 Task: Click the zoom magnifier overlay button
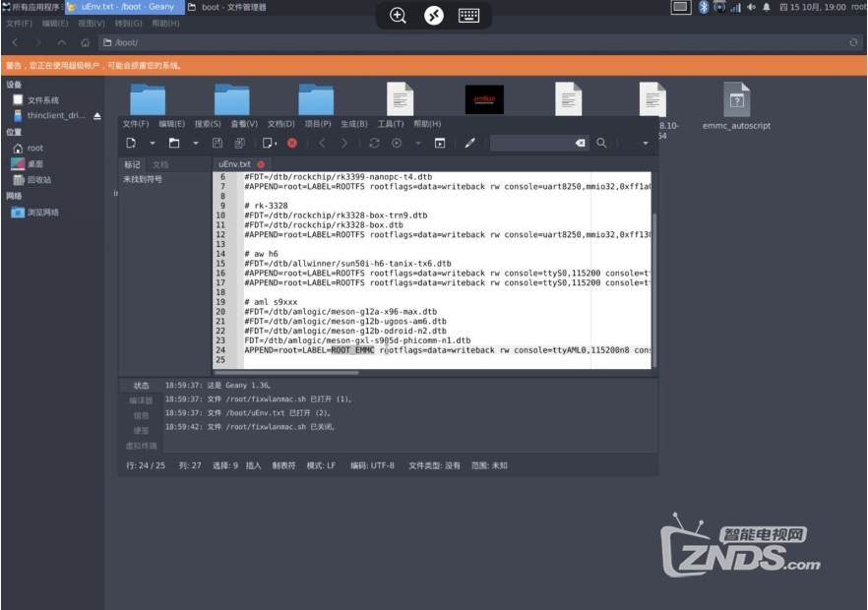point(398,16)
